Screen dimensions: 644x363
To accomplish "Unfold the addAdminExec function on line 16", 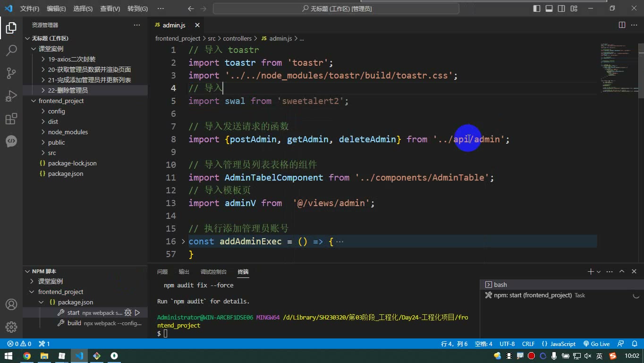I will point(183,242).
